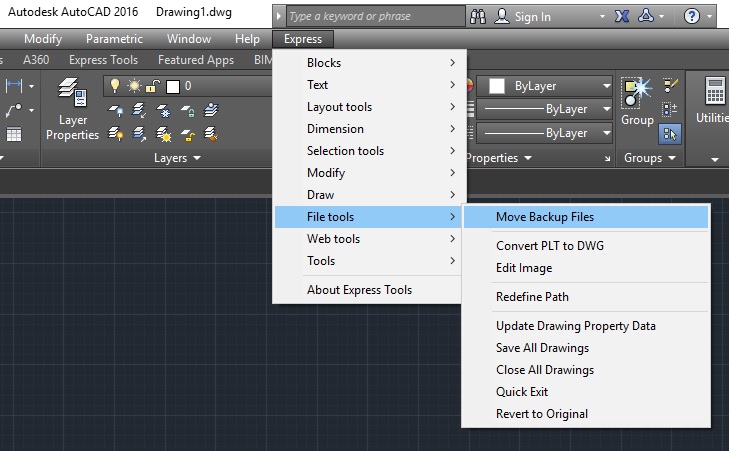Open the Text submenu
Viewport: 729px width, 451px height.
367,85
